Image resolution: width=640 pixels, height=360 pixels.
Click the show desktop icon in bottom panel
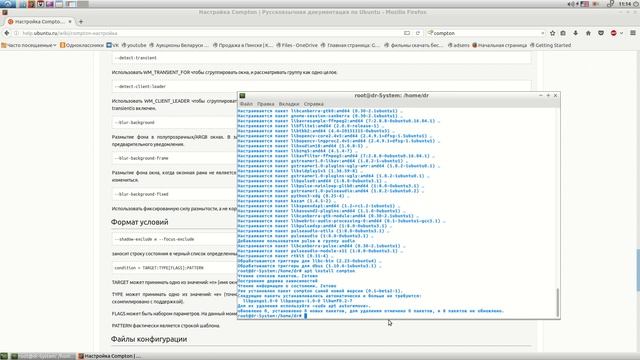point(4,356)
